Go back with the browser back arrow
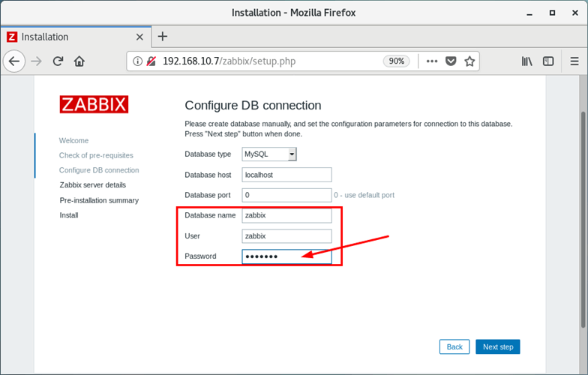Image resolution: width=588 pixels, height=375 pixels. 14,61
